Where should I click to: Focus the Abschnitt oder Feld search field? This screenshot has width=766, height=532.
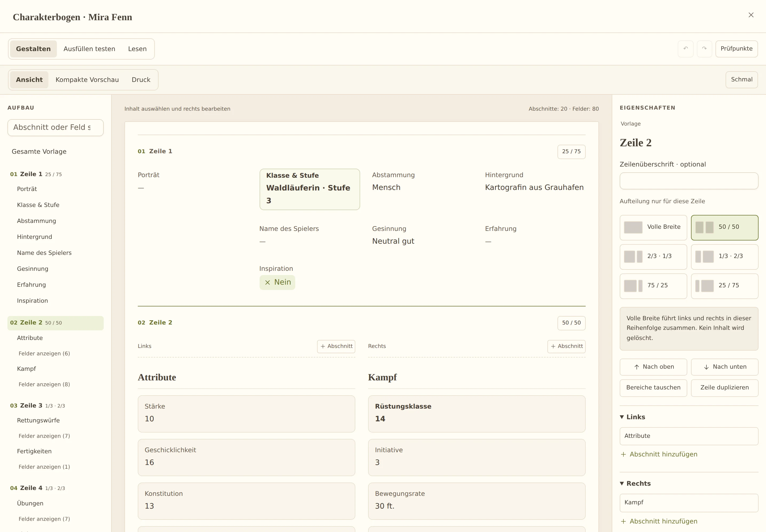[x=55, y=128]
